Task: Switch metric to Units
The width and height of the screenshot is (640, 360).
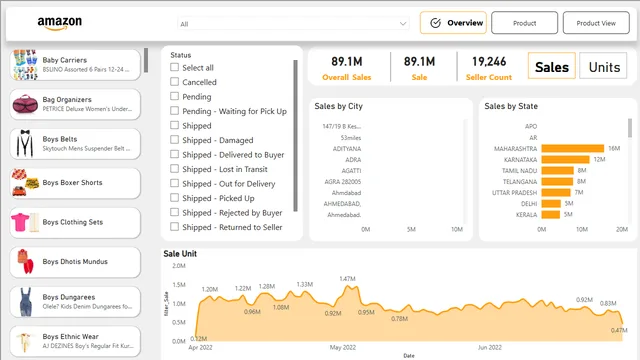Action: pyautogui.click(x=603, y=66)
